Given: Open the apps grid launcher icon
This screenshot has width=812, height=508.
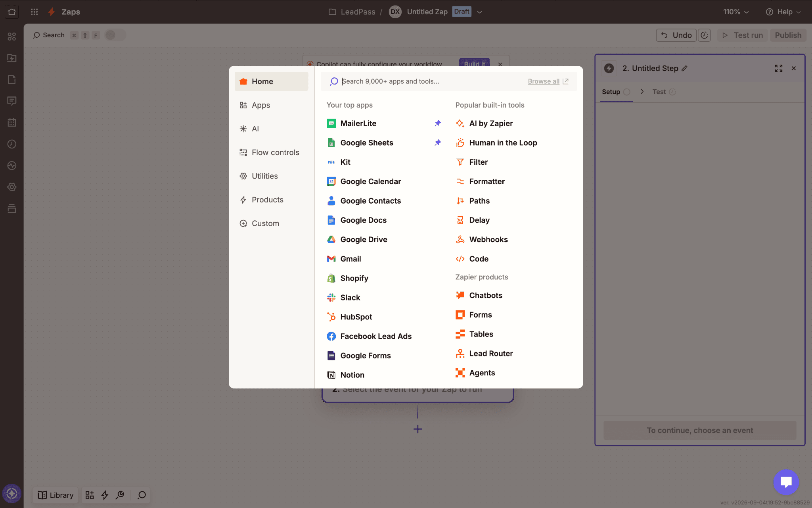Looking at the screenshot, I should click(34, 12).
